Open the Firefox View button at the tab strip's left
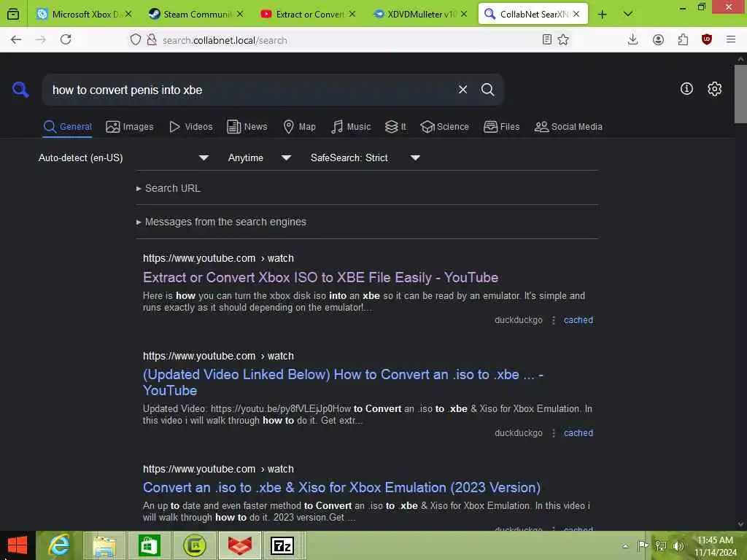747x560 pixels. pos(13,14)
